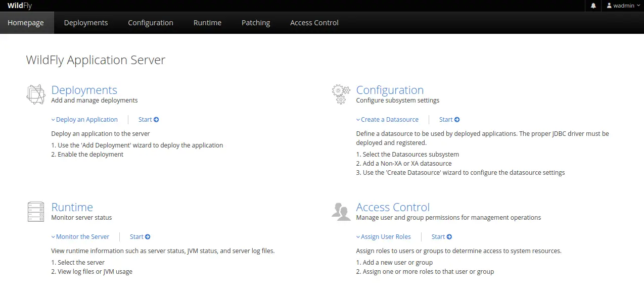Open the Access Control heading link

tap(393, 207)
